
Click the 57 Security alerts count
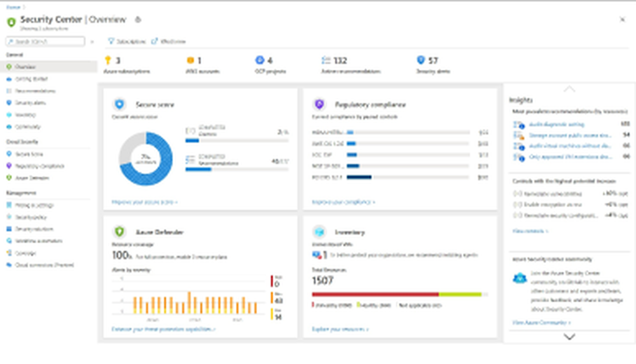point(432,60)
